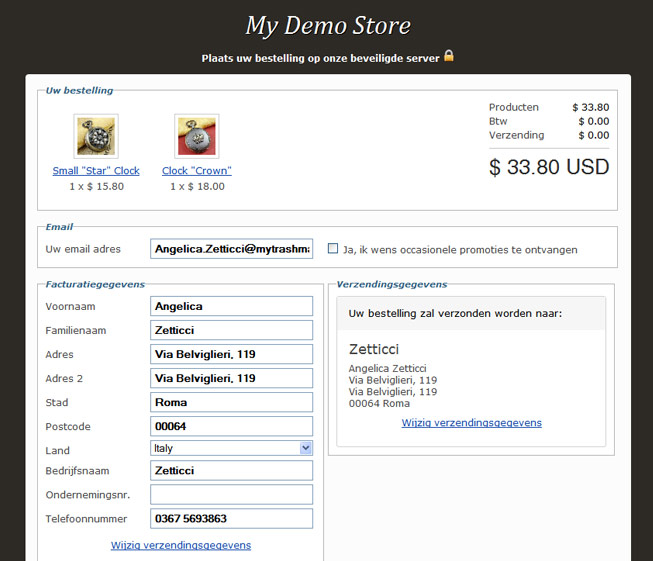
Task: Select the Adres 2 input field
Action: 232,378
